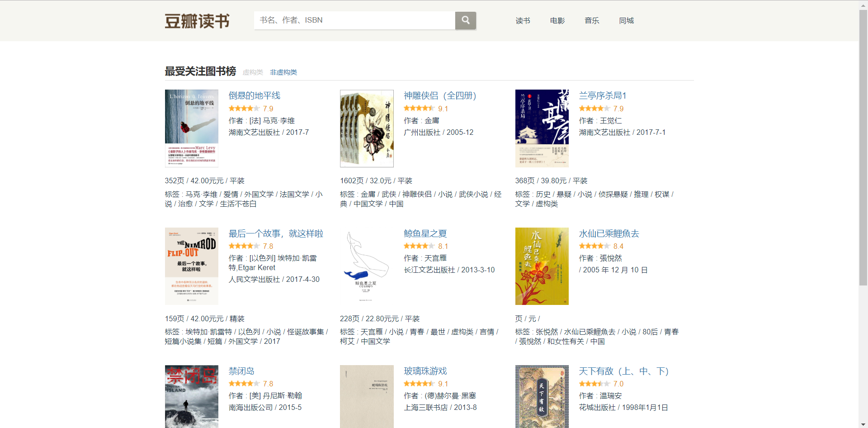Click author text 作者 : 温瑞安
This screenshot has height=428, width=868.
pos(600,395)
